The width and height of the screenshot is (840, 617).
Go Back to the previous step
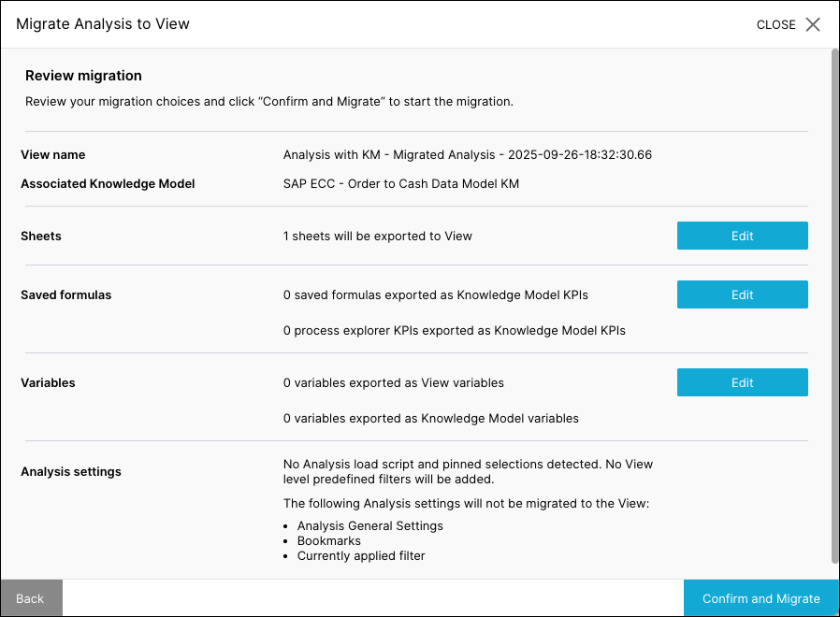[x=31, y=598]
